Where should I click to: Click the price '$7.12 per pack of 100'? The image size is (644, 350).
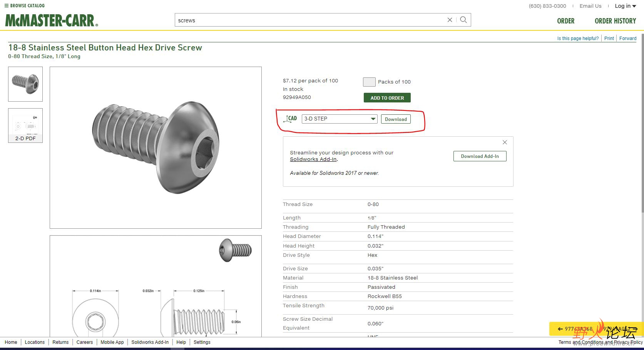[x=310, y=81]
